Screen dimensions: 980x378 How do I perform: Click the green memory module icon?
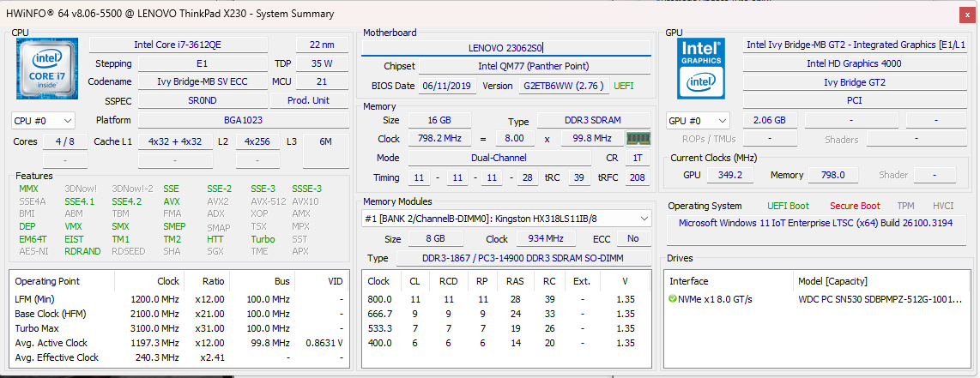pos(638,139)
